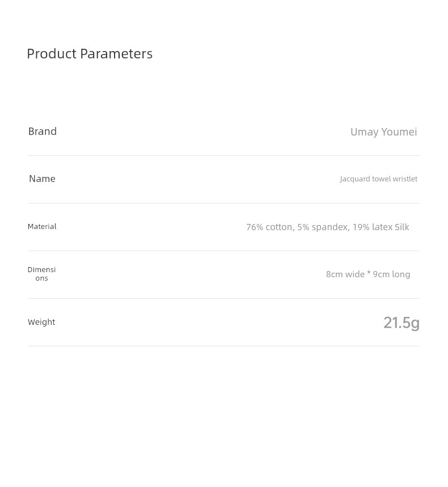448x487 pixels.
Task: Select the Name row label
Action: [43, 179]
